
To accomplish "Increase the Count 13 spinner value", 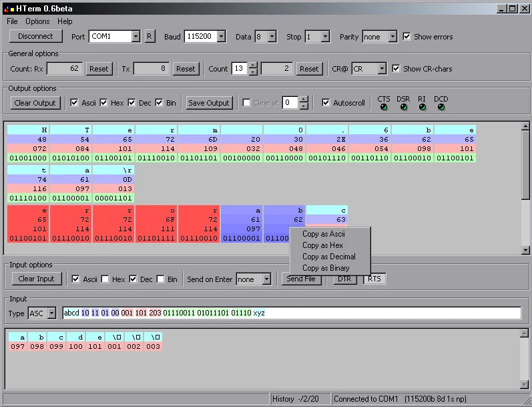I will pos(253,65).
